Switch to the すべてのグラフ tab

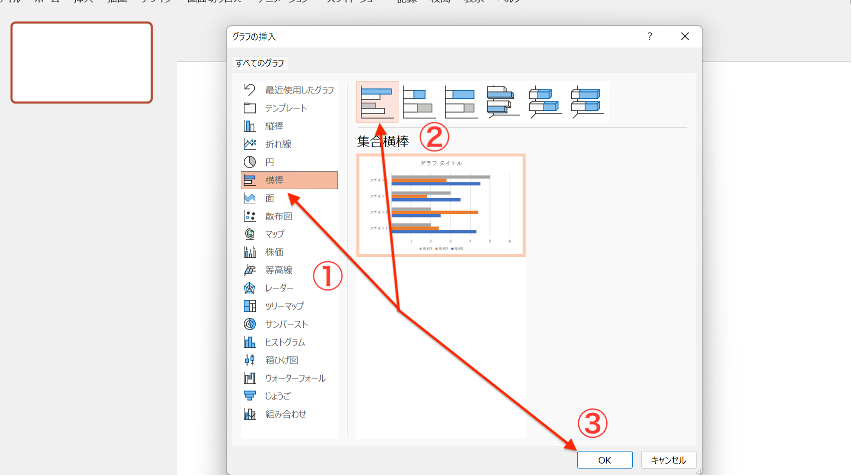(260, 63)
